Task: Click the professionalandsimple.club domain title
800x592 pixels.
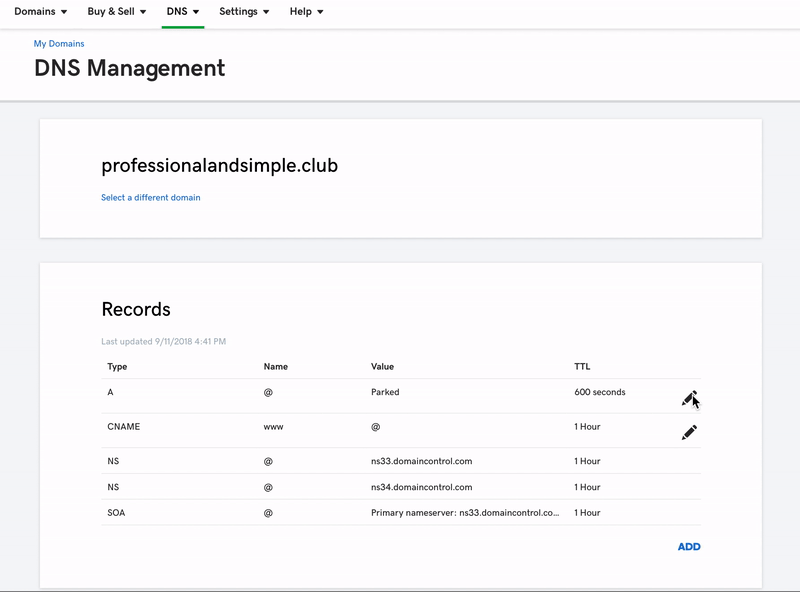Action: click(219, 166)
